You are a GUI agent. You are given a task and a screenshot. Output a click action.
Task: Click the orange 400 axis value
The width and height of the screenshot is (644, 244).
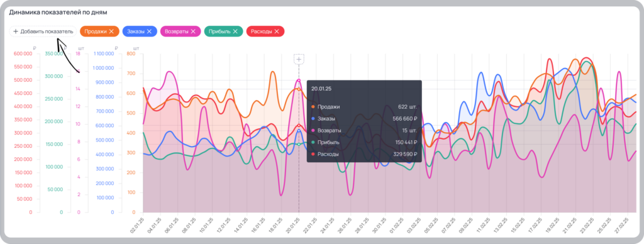tap(131, 133)
